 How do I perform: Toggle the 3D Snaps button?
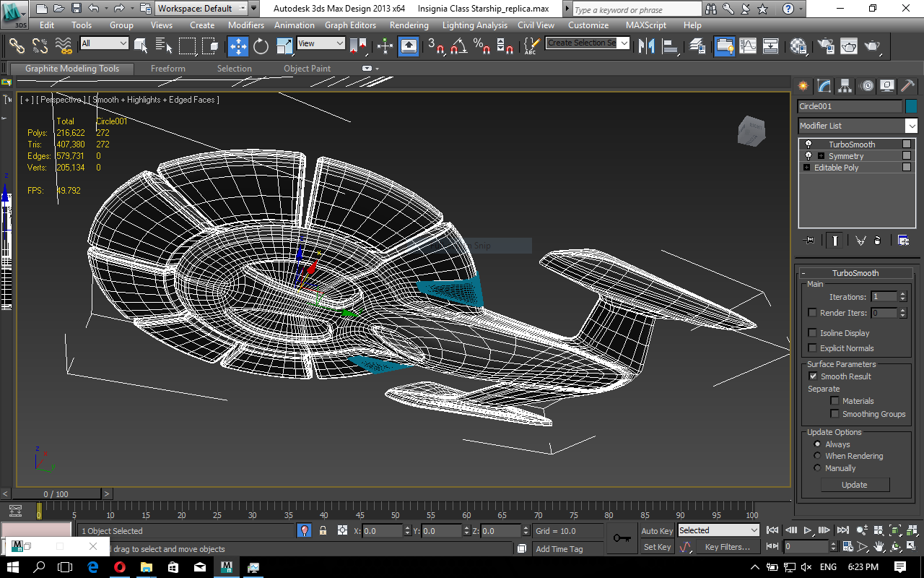435,46
